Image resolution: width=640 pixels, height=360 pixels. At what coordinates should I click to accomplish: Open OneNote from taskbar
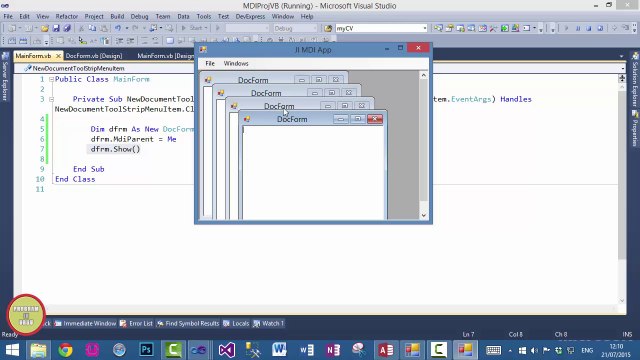[333, 350]
